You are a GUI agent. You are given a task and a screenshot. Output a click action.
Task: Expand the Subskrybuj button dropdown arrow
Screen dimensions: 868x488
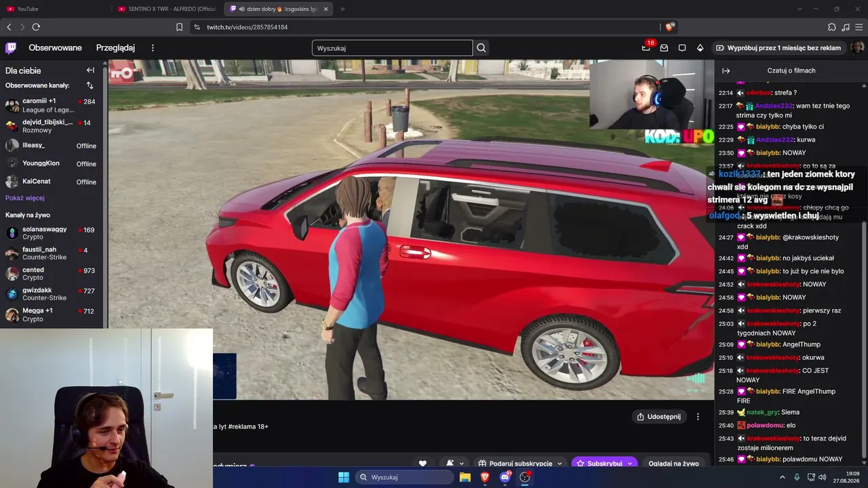tap(630, 464)
